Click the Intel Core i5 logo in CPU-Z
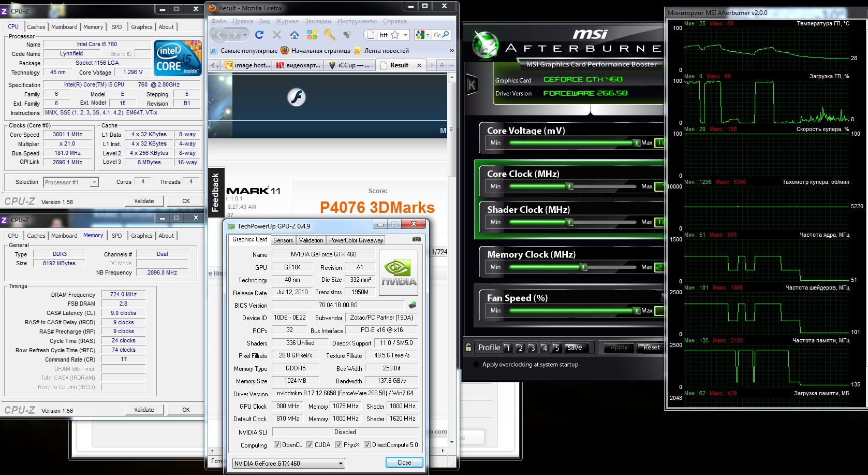The image size is (868, 475). 178,59
